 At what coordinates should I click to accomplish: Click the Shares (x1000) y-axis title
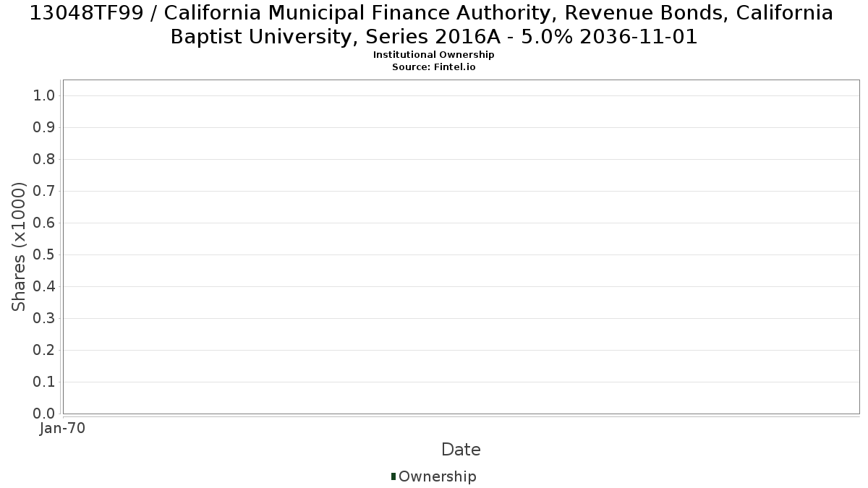tap(19, 247)
